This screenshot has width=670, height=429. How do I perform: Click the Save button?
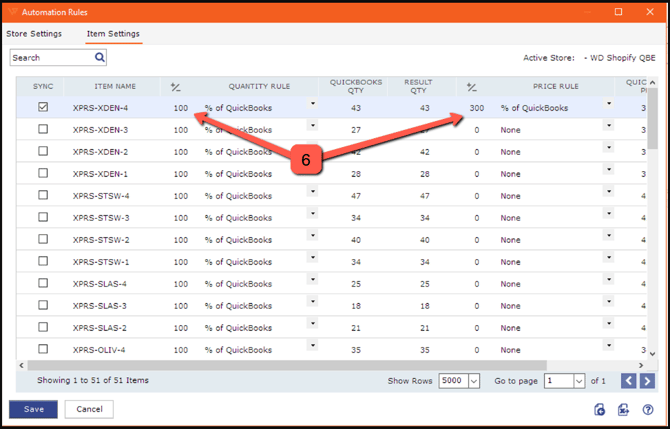(x=33, y=409)
